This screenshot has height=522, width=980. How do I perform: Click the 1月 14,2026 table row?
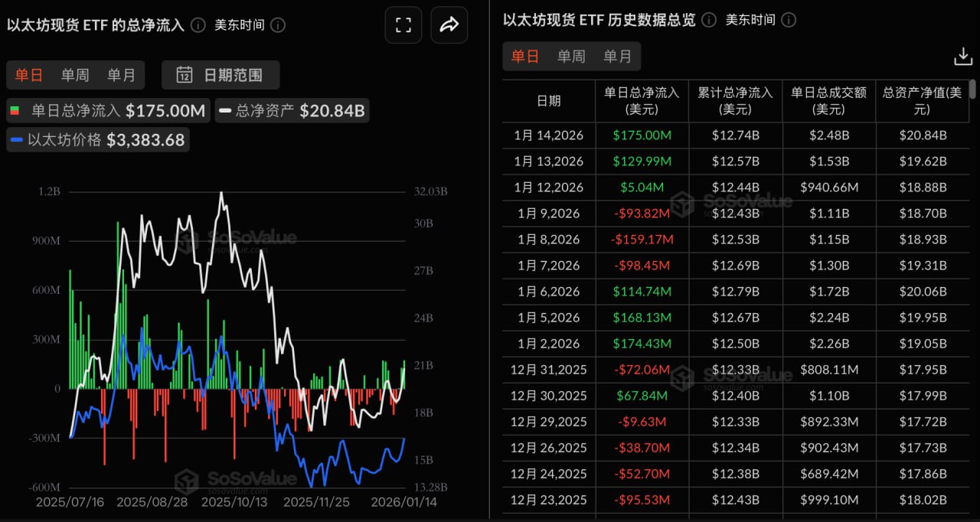(735, 135)
